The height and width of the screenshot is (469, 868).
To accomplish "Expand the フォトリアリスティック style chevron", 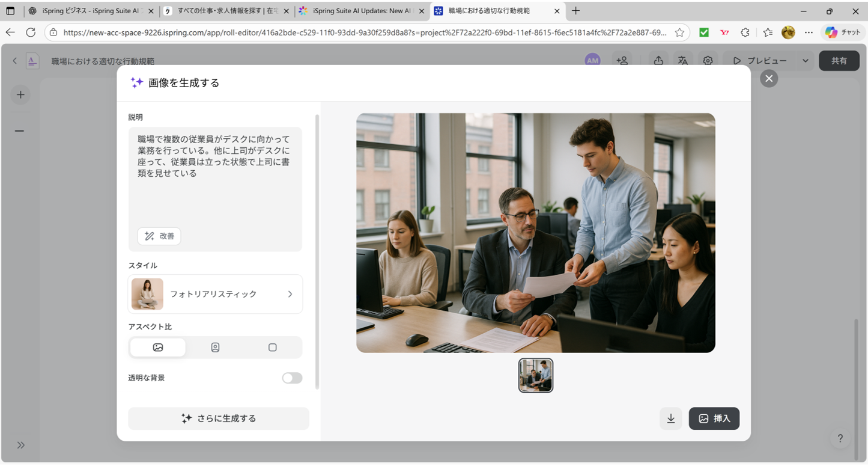I will pos(290,294).
